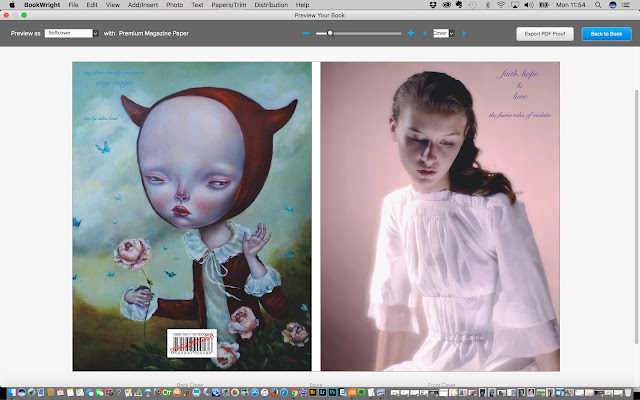Viewport: 640px width, 400px height.
Task: Click the Mon 11:54 clock
Action: click(x=571, y=5)
